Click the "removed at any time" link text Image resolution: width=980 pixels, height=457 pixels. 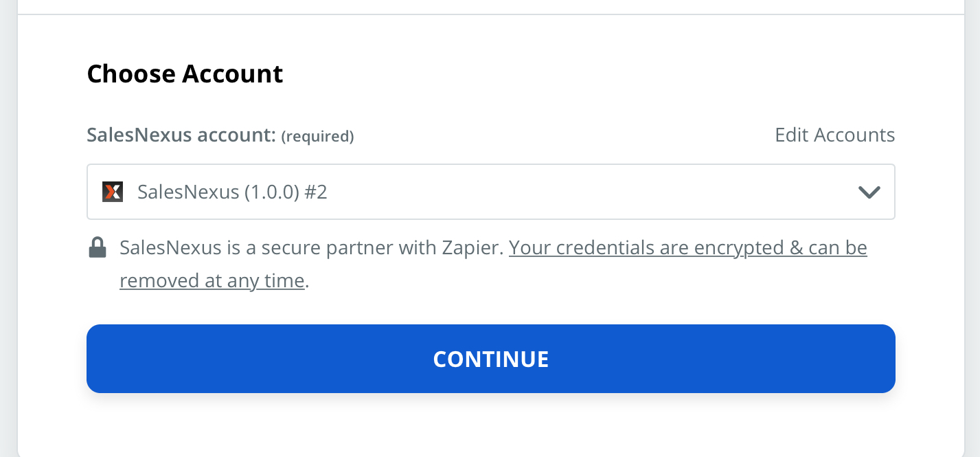(x=212, y=280)
